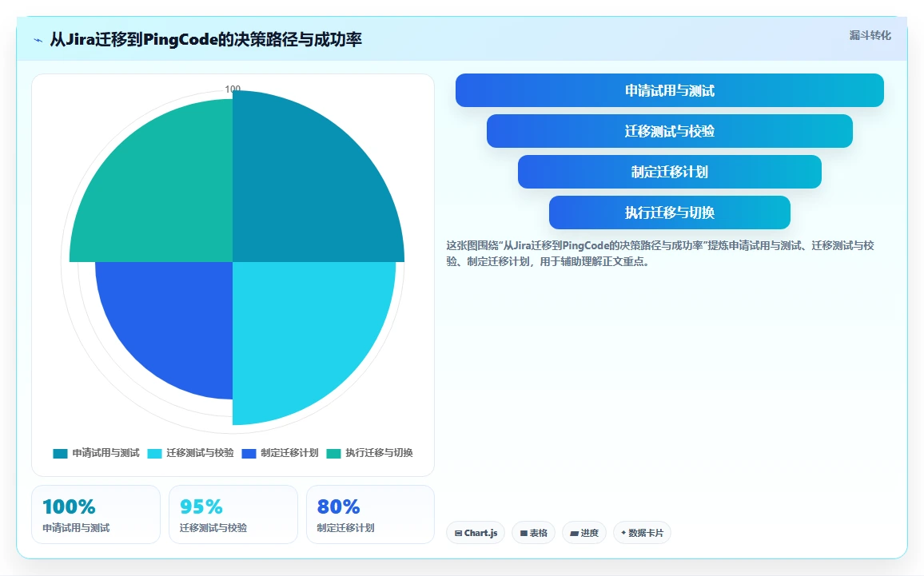Screen dimensions: 924x576
Task: Click the 申请试用与测试 legend label
Action: coord(106,453)
